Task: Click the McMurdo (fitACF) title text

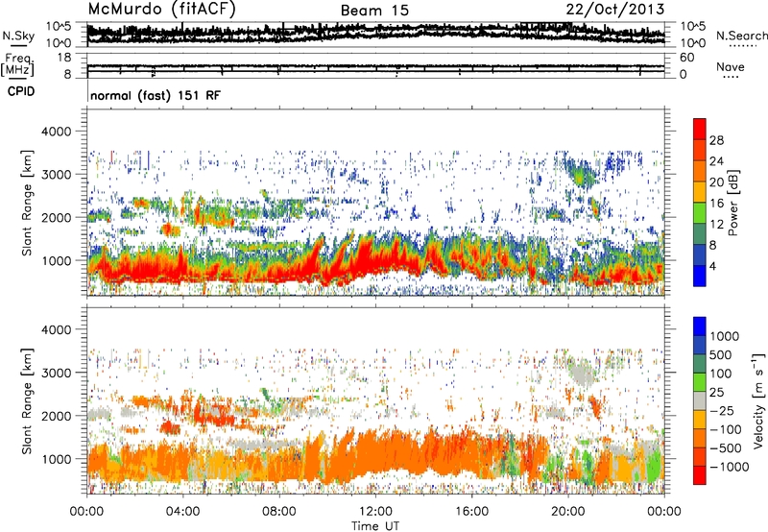Action: point(161,10)
